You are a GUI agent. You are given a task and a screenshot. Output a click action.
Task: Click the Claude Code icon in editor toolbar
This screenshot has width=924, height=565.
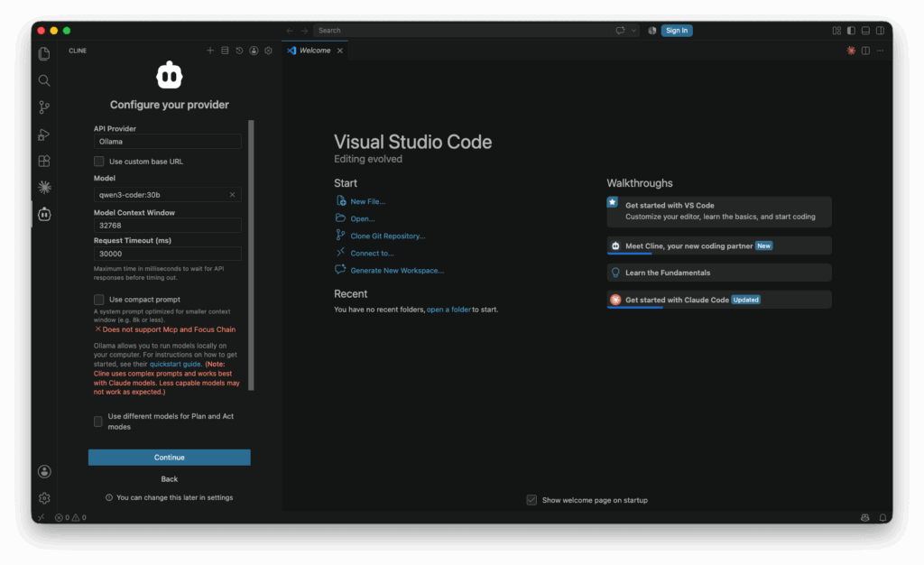pos(851,51)
